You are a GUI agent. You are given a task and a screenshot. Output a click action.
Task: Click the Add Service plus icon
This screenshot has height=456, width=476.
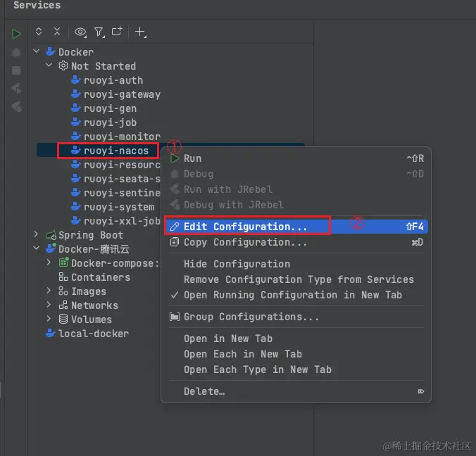[141, 32]
